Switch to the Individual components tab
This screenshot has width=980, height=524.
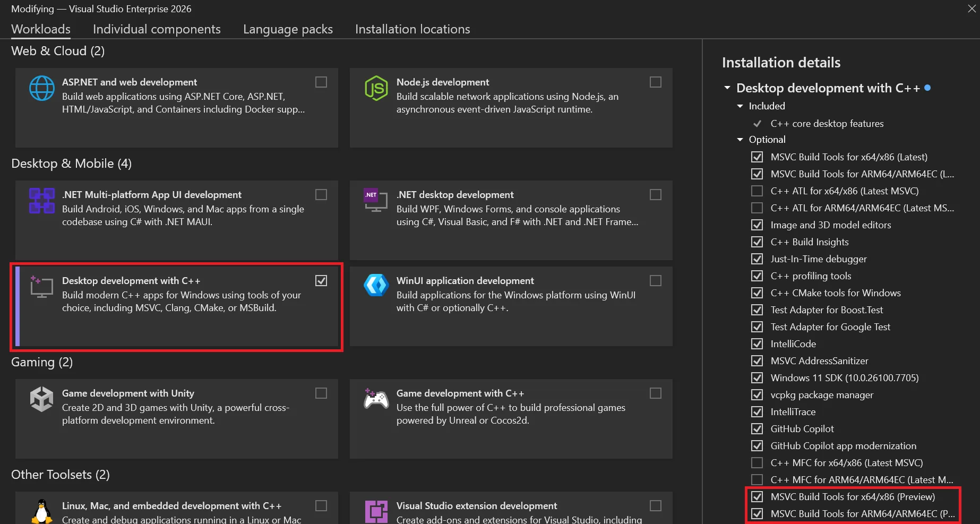[157, 29]
